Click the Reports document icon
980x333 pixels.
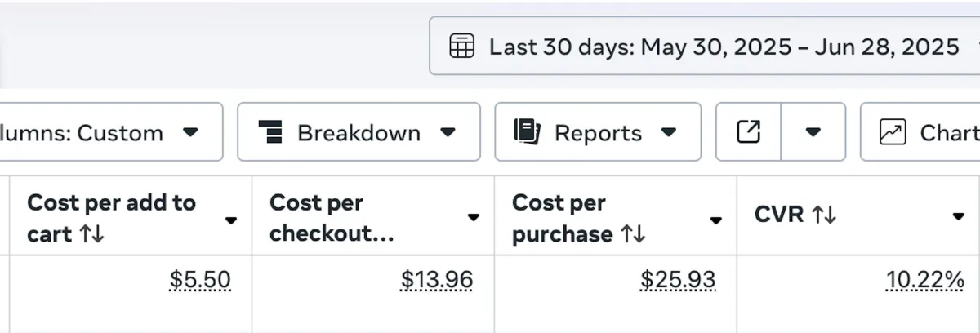click(527, 132)
